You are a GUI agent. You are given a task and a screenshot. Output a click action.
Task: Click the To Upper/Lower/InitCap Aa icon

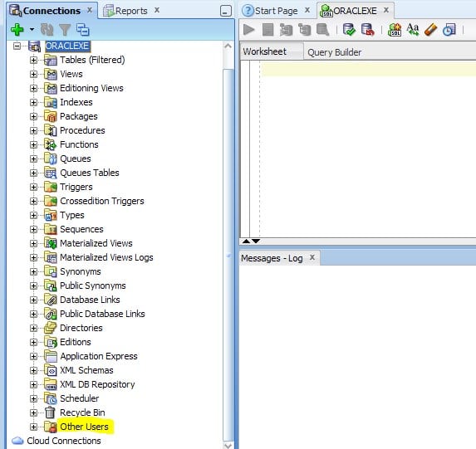click(x=413, y=30)
